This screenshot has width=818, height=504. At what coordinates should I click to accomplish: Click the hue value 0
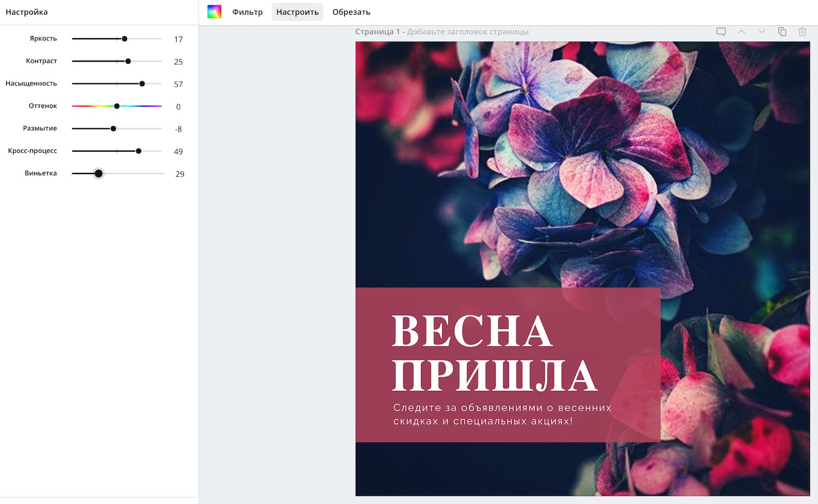pyautogui.click(x=178, y=106)
